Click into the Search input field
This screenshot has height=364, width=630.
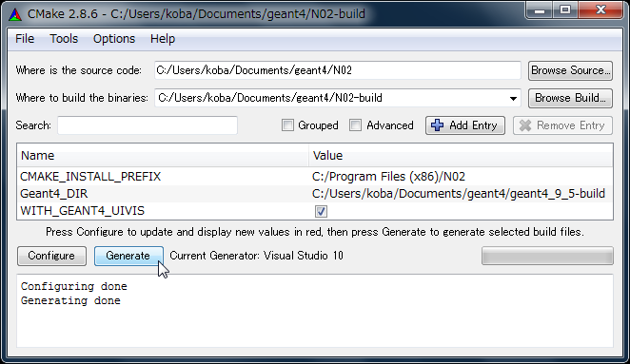tap(148, 125)
